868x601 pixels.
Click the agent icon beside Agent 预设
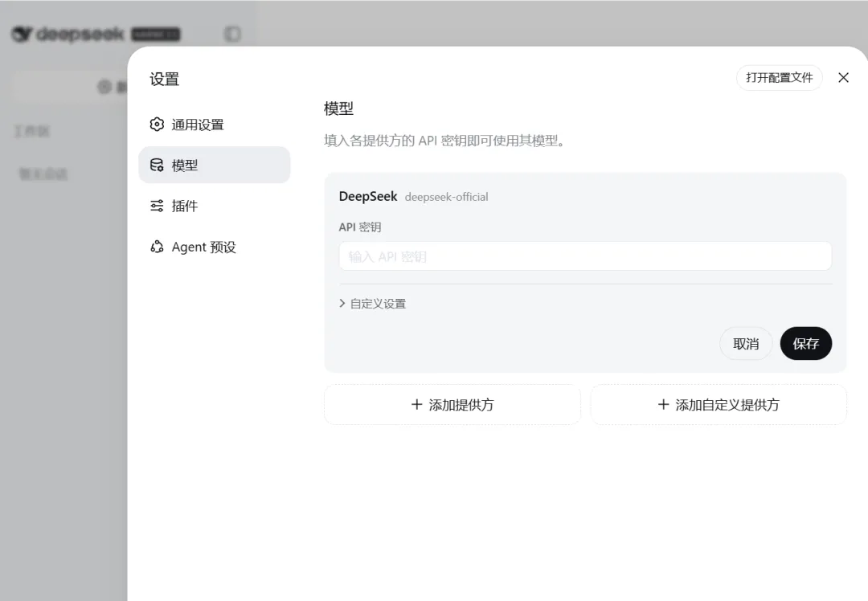(158, 247)
